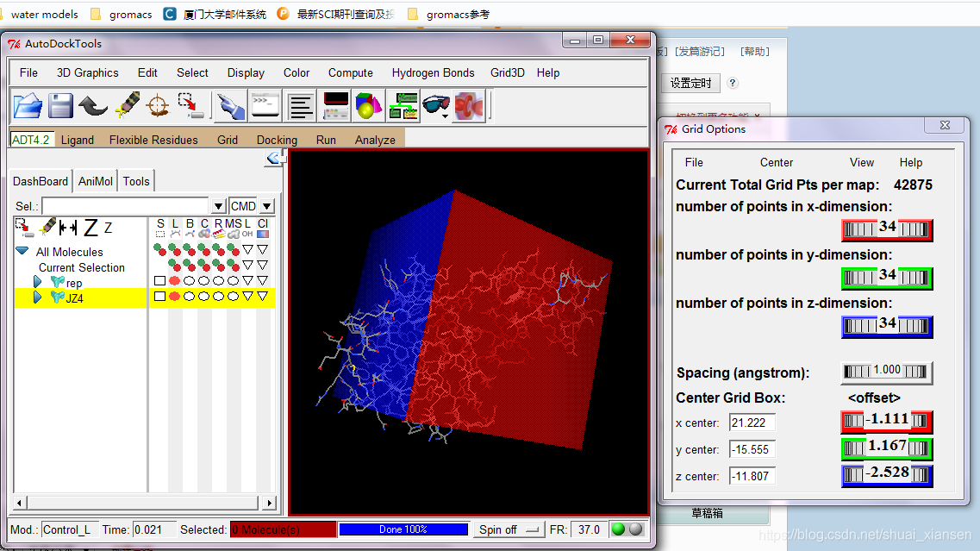The image size is (980, 551).
Task: Open label menu triangle for rep
Action: 248,281
